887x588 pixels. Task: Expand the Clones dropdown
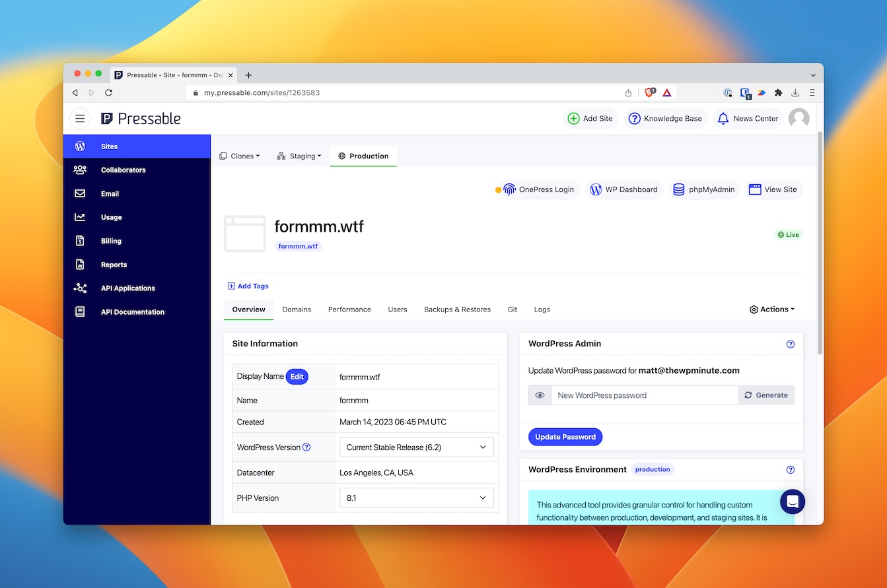(x=239, y=156)
